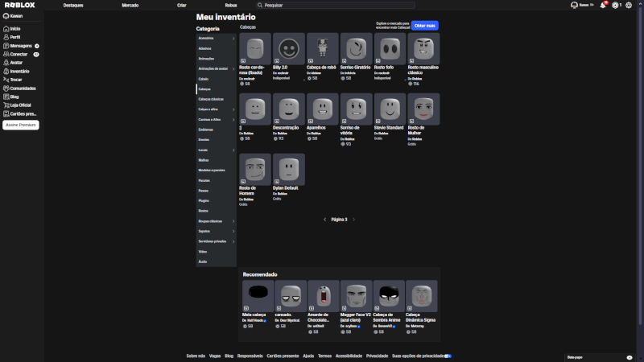Open Trocar in the left sidebar

click(x=13, y=80)
